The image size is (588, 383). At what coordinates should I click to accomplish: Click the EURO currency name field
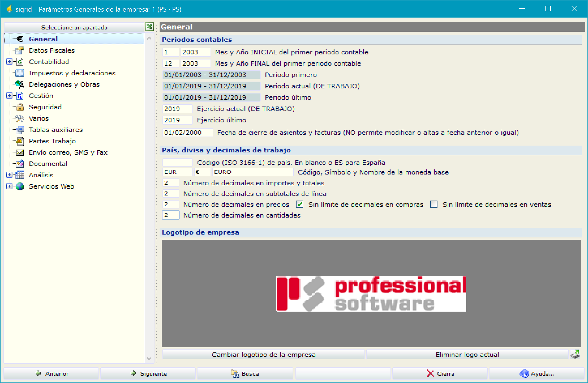pyautogui.click(x=253, y=172)
